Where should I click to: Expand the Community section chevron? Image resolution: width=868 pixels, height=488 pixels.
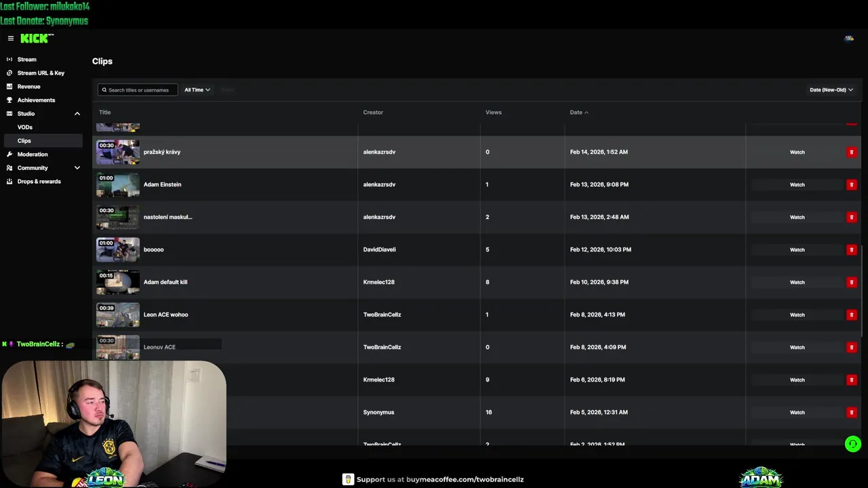[x=77, y=168]
